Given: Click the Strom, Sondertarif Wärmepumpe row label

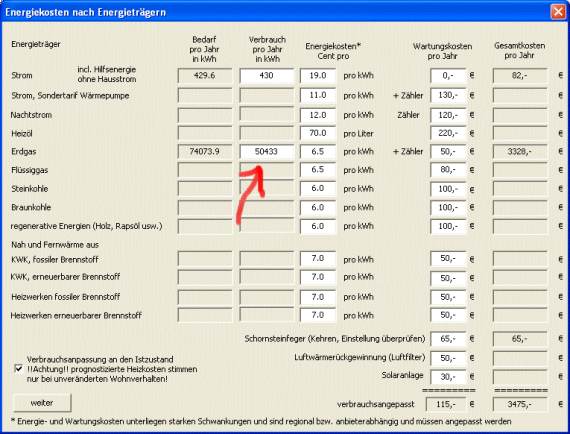Looking at the screenshot, I should pos(70,96).
